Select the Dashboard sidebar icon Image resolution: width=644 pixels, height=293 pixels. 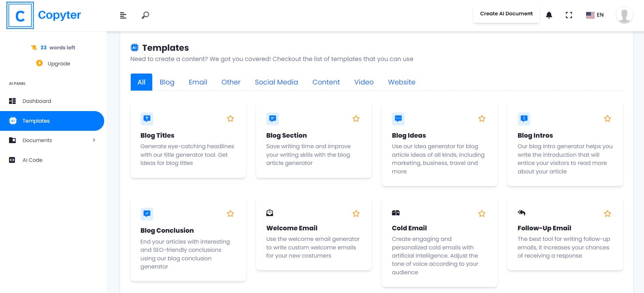(x=12, y=101)
